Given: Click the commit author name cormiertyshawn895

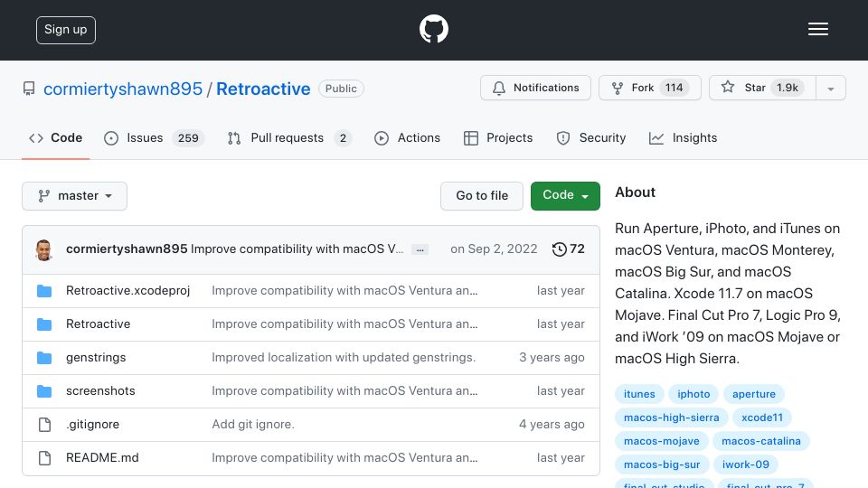Looking at the screenshot, I should [127, 249].
